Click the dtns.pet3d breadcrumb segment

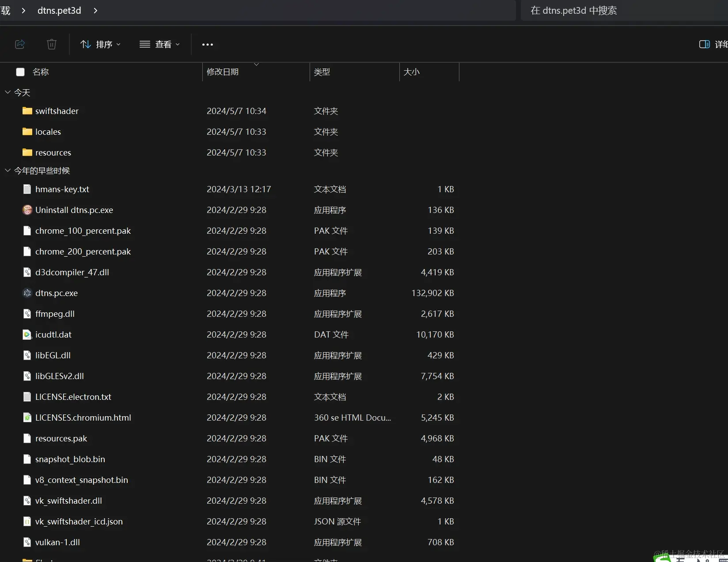coord(59,10)
